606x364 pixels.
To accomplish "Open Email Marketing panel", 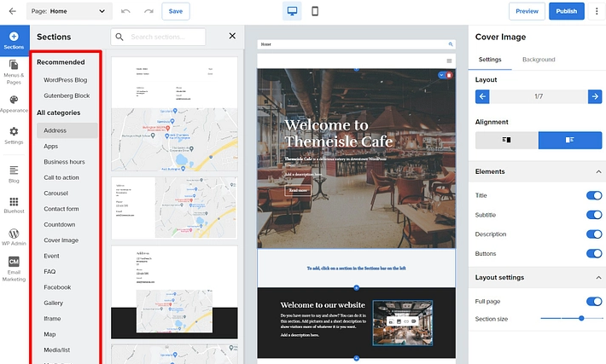I will coord(14,269).
